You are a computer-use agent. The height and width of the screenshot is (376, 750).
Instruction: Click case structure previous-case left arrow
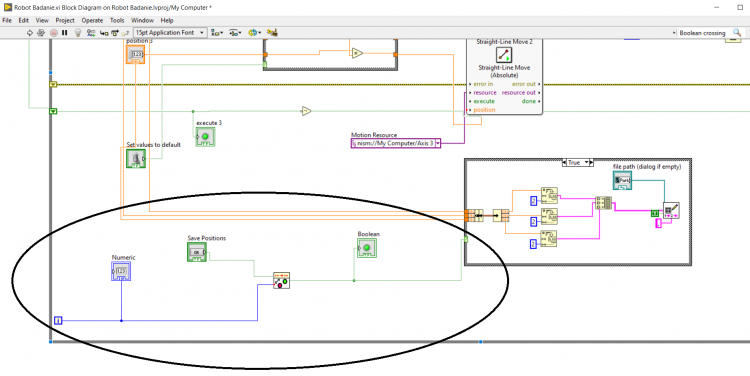coord(565,163)
